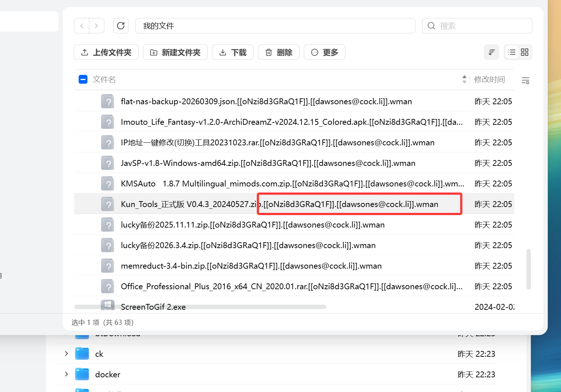Viewport: 561px width, 392px height.
Task: Switch to grid view
Action: coord(525,52)
